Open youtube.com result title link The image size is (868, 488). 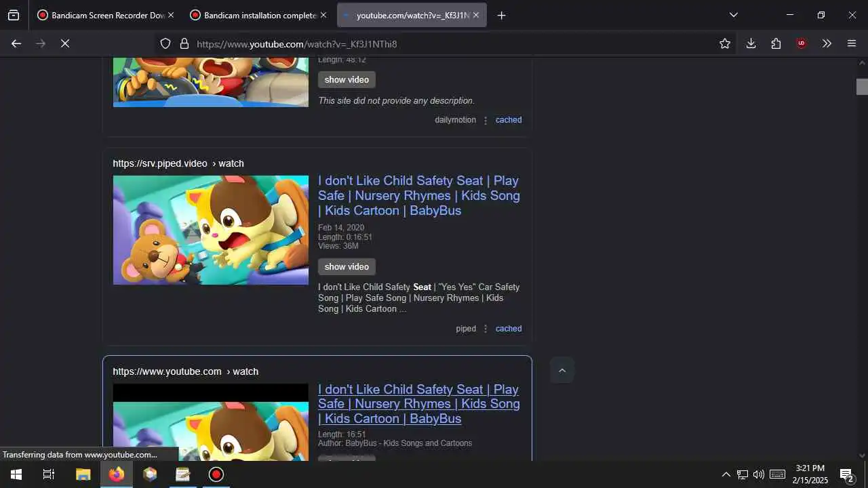(x=419, y=404)
